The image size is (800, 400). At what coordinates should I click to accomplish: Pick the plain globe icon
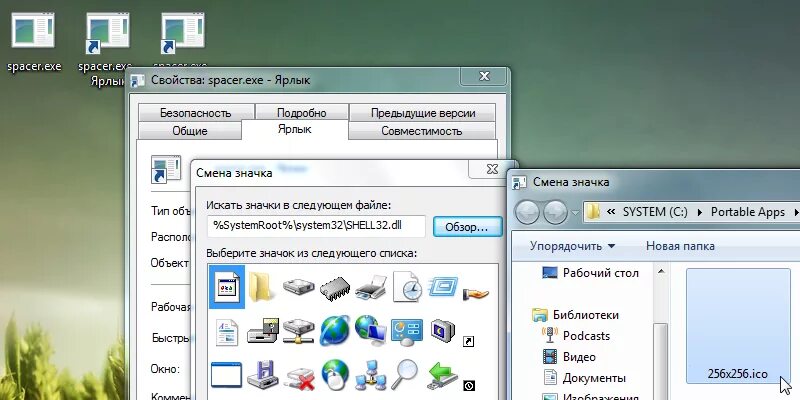point(335,330)
